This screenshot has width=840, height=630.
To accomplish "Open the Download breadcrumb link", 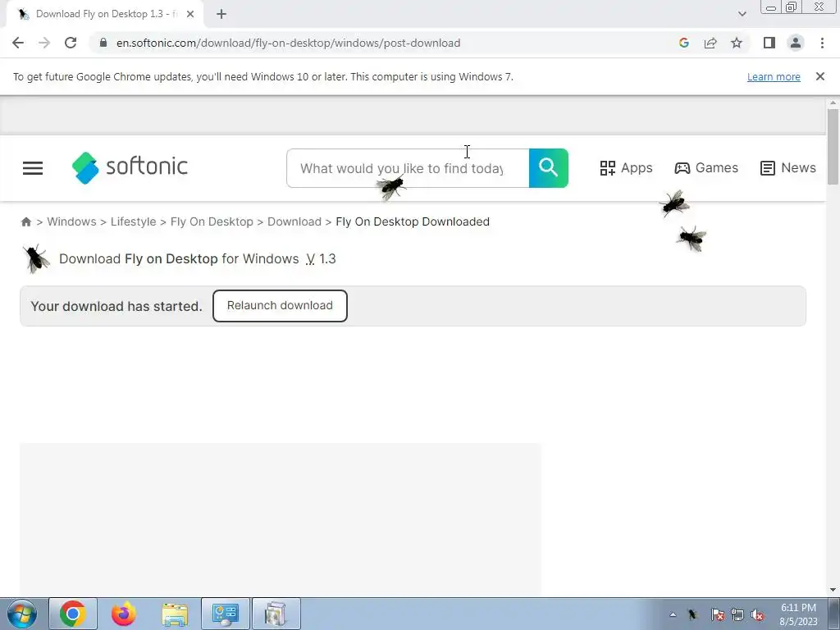I will click(294, 221).
